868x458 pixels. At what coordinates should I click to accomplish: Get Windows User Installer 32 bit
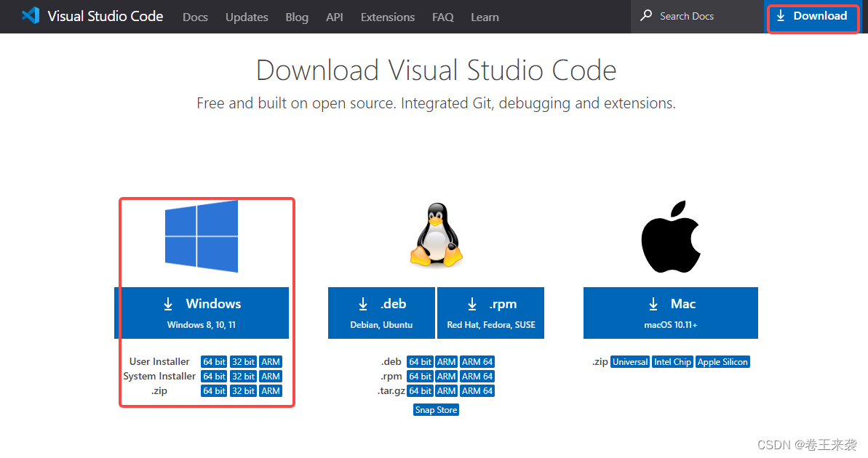[x=244, y=362]
